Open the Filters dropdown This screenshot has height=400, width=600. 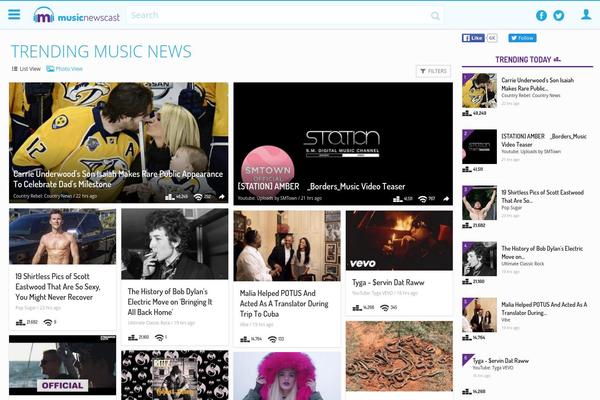coord(433,71)
